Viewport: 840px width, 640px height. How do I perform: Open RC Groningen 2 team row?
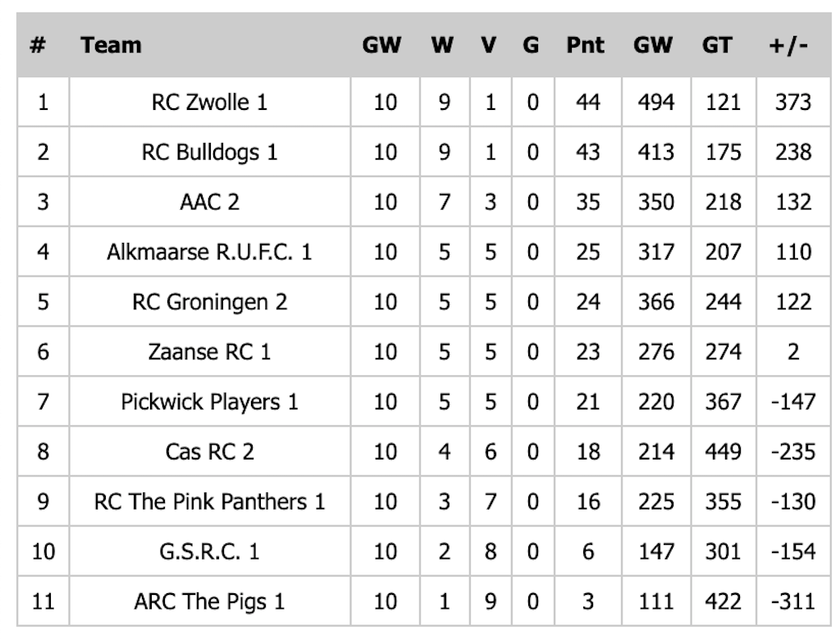(x=209, y=302)
